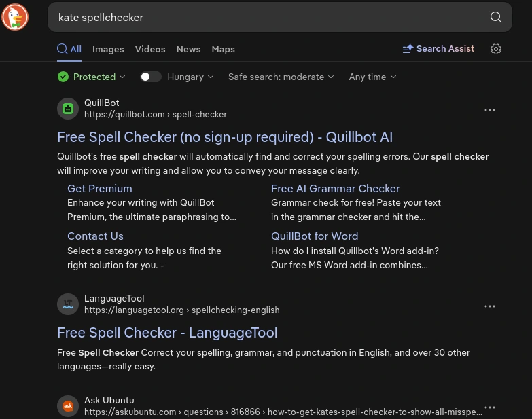Open the Any time filter dropdown
The width and height of the screenshot is (532, 419).
click(372, 77)
